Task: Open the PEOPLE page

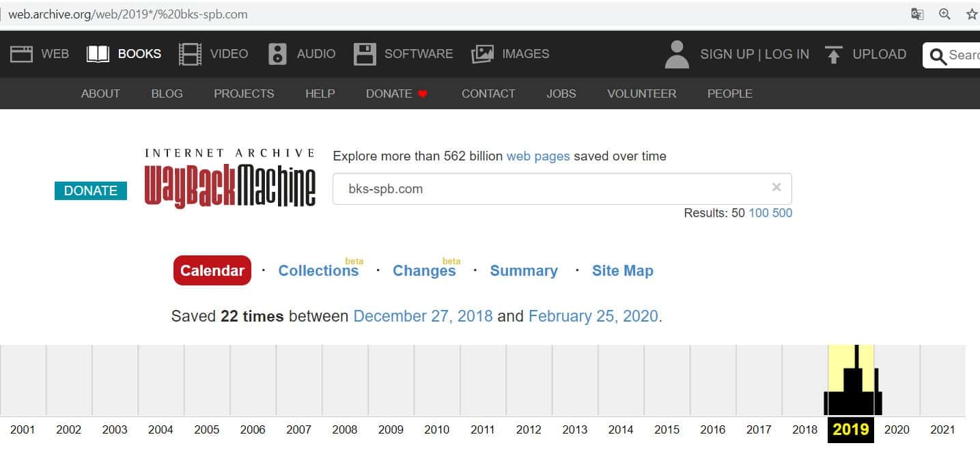Action: [x=730, y=94]
